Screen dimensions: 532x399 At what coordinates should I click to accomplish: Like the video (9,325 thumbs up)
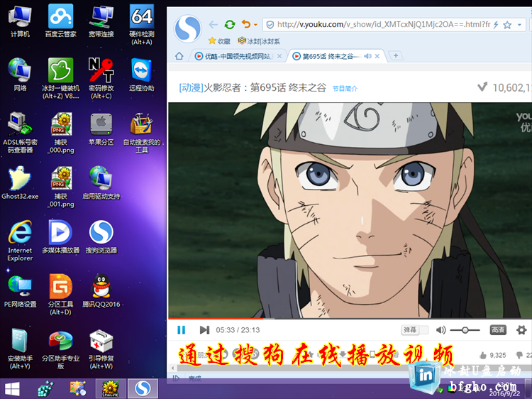click(493, 355)
